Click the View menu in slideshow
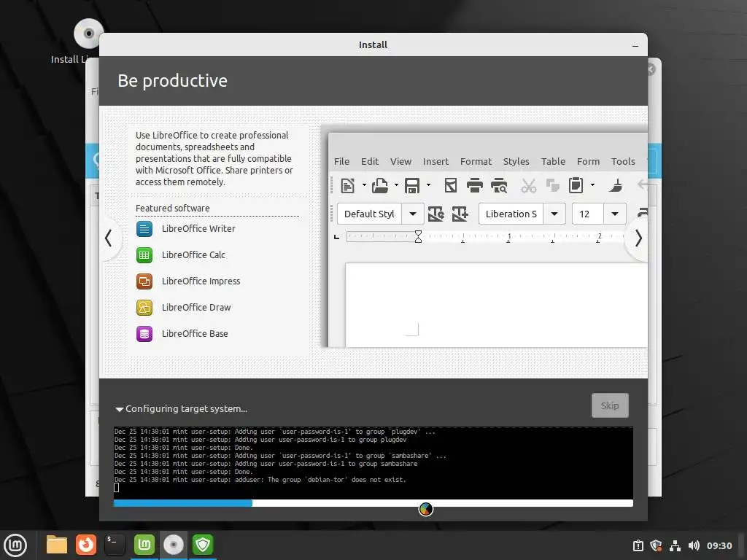This screenshot has height=560, width=747. (400, 161)
